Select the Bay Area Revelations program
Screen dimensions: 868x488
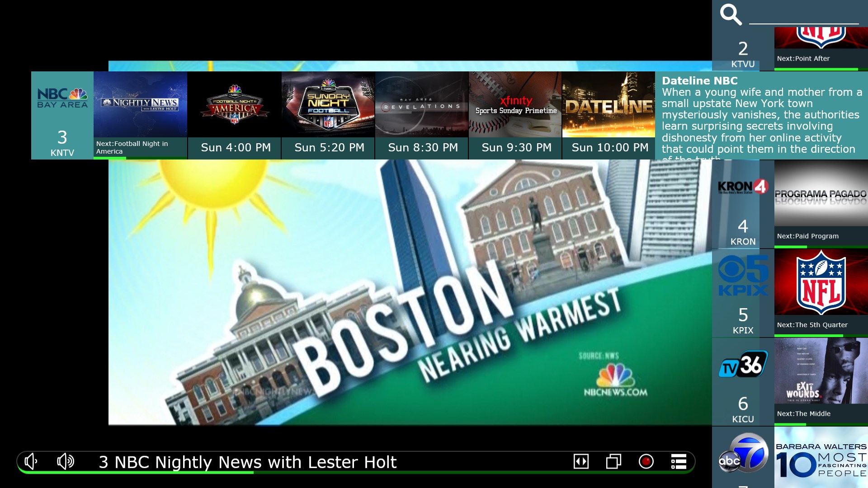(421, 104)
